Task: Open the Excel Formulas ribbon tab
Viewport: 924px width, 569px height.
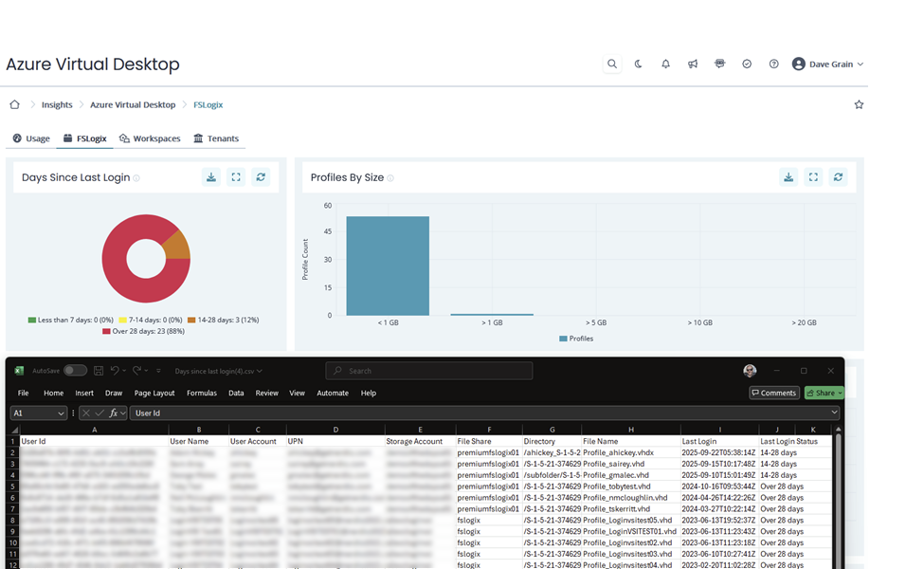Action: click(201, 393)
